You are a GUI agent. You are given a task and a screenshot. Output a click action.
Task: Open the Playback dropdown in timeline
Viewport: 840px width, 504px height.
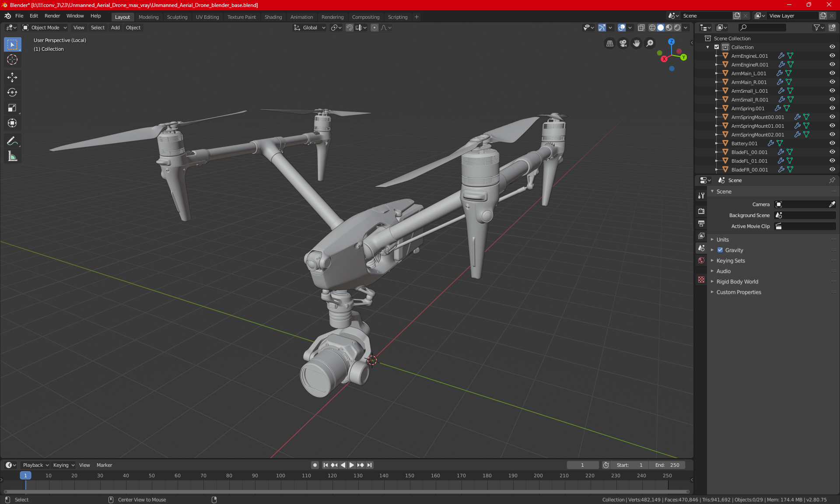(x=35, y=465)
